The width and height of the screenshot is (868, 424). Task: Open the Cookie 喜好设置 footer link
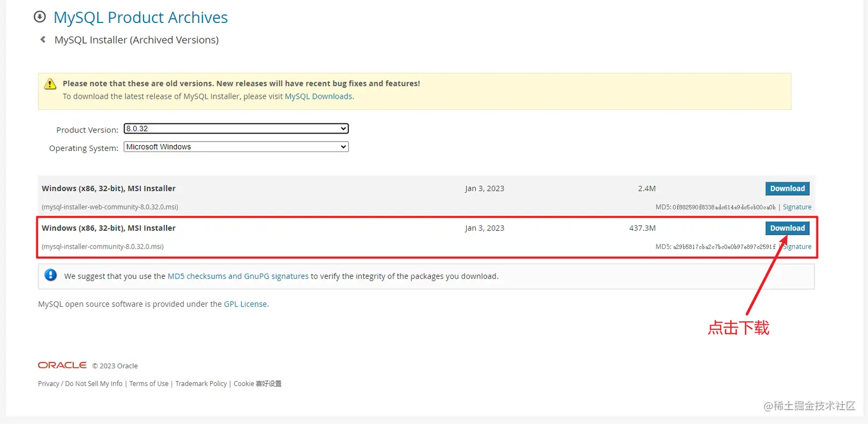pyautogui.click(x=258, y=383)
